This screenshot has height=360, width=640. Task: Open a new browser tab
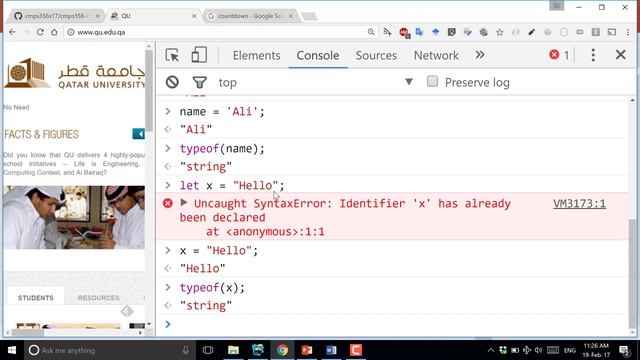pos(309,16)
